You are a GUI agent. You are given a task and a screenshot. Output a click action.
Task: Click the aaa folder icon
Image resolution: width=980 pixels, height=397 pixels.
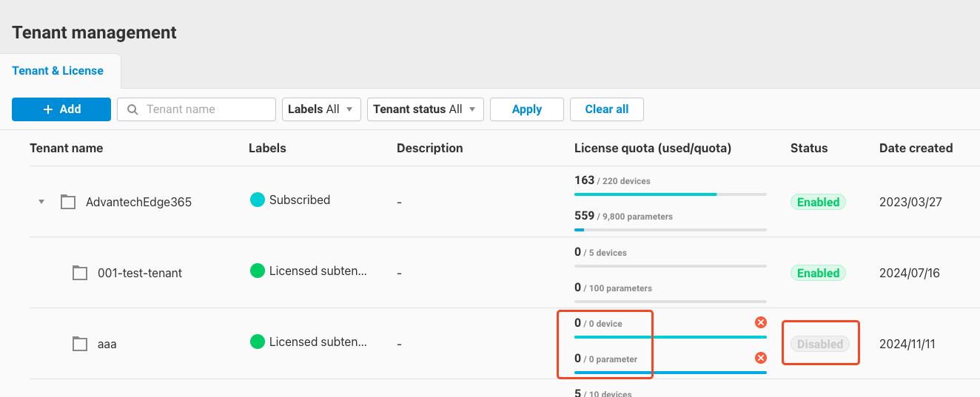point(80,344)
